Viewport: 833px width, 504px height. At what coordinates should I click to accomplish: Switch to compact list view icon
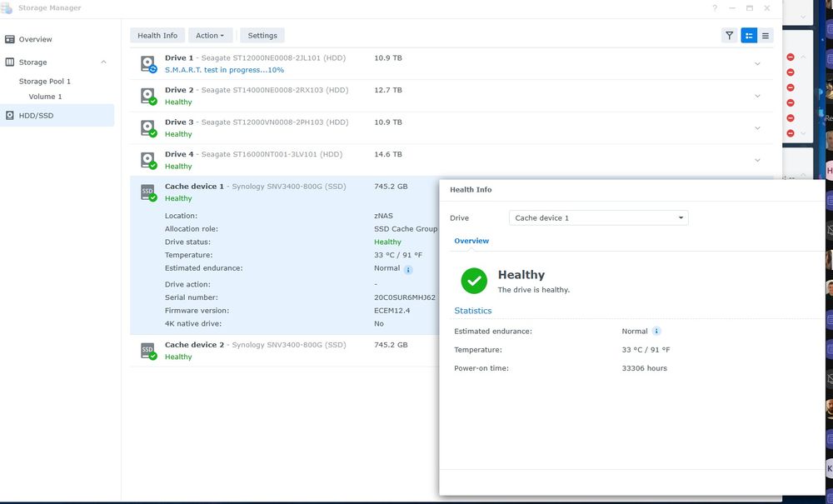[765, 36]
